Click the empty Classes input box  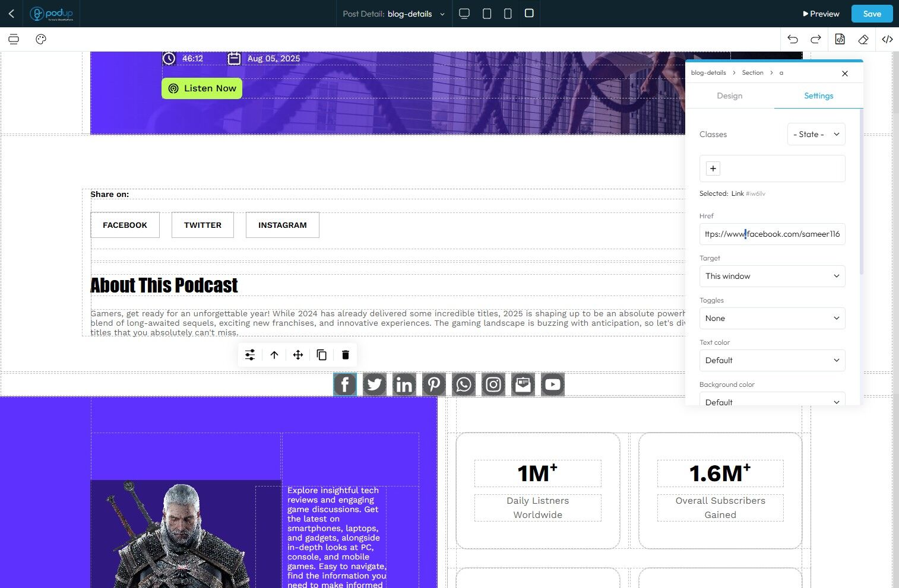click(773, 169)
